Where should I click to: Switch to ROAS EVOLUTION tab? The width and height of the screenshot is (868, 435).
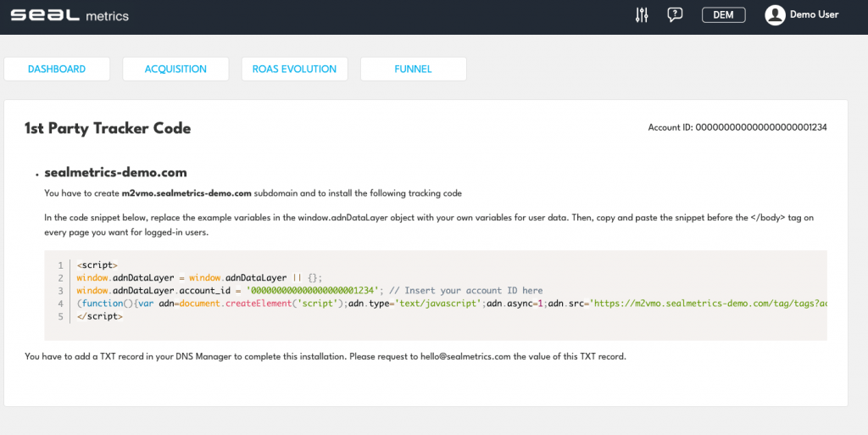coord(294,70)
